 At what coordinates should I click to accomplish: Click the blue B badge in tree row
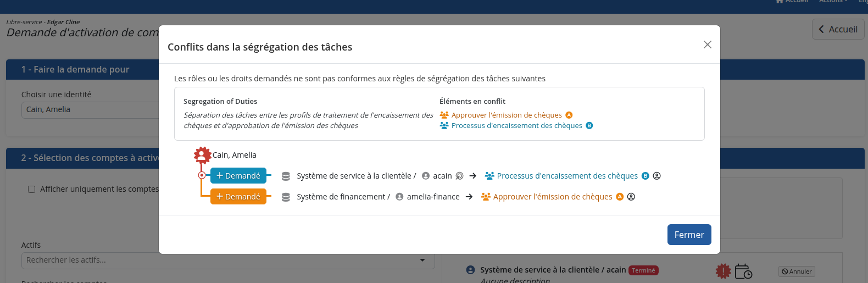click(646, 176)
